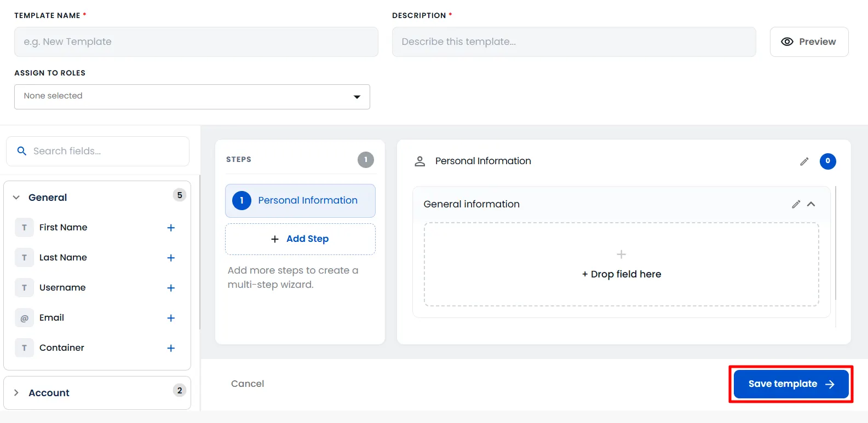Open the Assign to Roles dropdown
The height and width of the screenshot is (423, 868).
(x=192, y=97)
